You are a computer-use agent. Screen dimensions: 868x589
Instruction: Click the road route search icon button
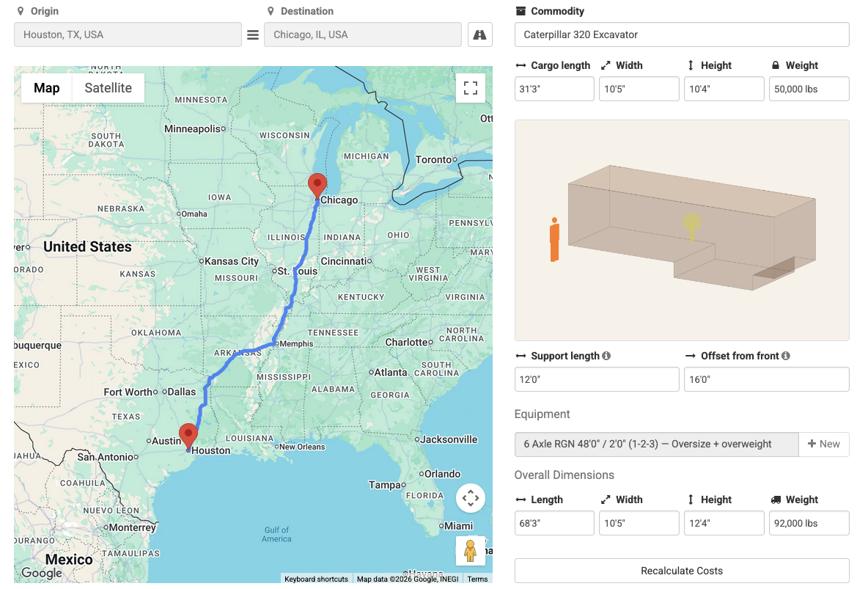[480, 35]
